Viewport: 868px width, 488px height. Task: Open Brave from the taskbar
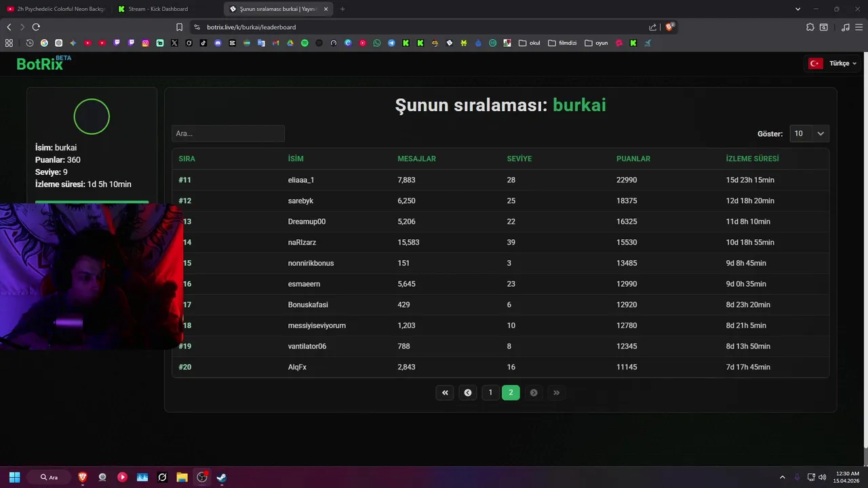(x=83, y=477)
